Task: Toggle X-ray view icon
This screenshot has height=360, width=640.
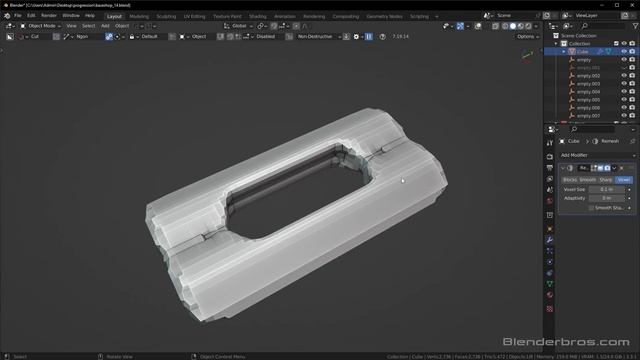Action: click(x=495, y=26)
